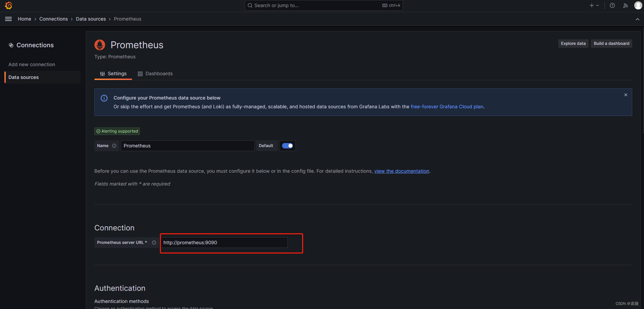Click the Prometheus flame logo
This screenshot has width=644, height=309.
click(x=100, y=45)
